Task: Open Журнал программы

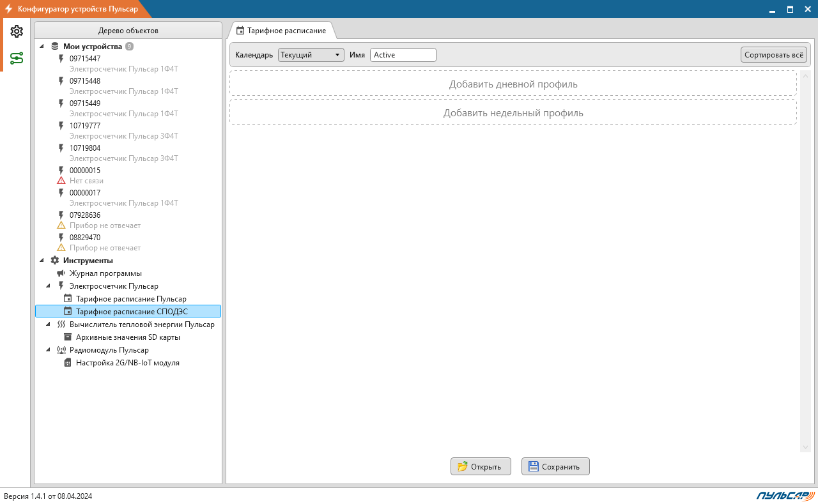Action: pos(105,273)
